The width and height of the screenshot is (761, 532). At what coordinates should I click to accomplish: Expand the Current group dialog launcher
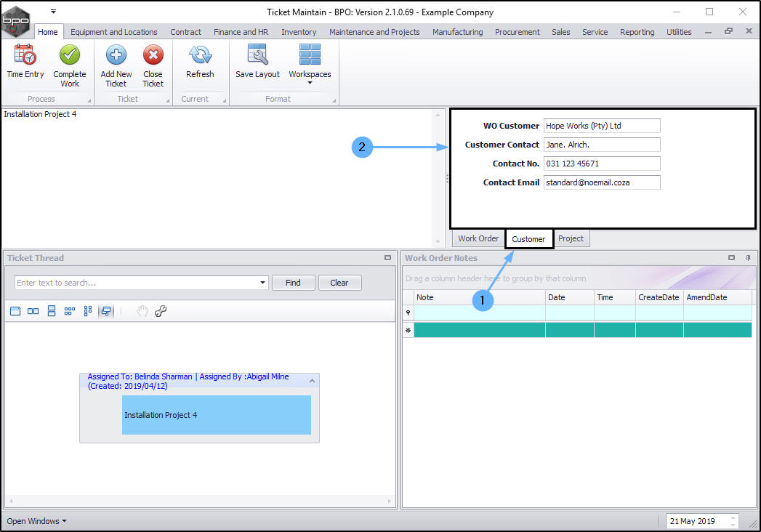coord(224,100)
